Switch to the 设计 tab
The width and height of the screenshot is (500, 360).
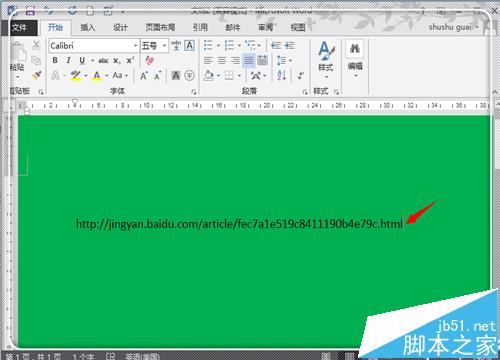coord(120,27)
